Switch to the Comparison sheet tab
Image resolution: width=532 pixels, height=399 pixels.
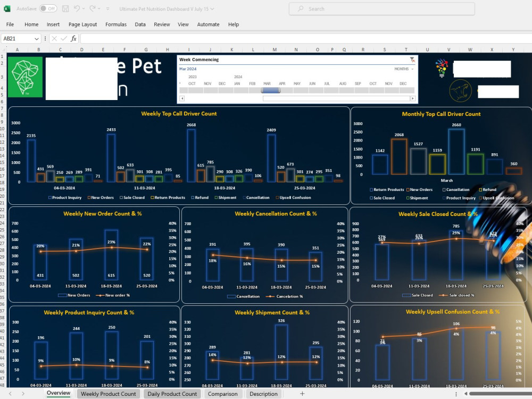click(222, 394)
